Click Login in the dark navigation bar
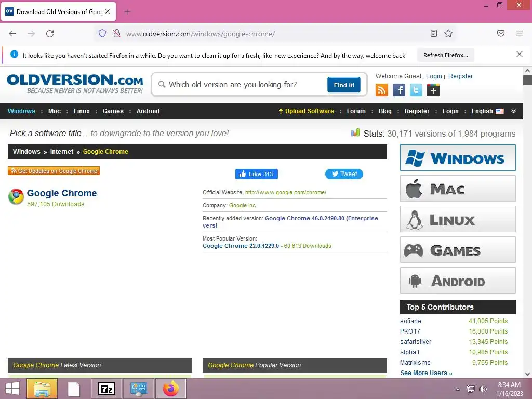Image resolution: width=532 pixels, height=399 pixels. [x=450, y=111]
